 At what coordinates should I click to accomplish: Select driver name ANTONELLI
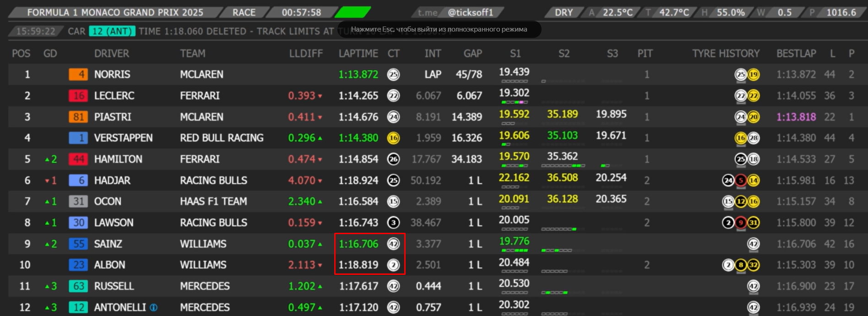(x=120, y=308)
